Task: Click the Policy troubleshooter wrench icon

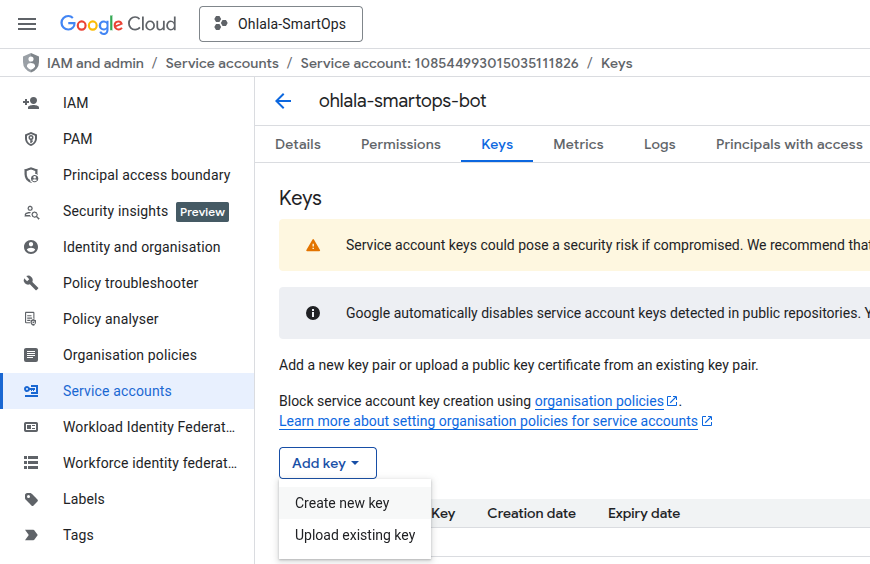Action: coord(31,283)
